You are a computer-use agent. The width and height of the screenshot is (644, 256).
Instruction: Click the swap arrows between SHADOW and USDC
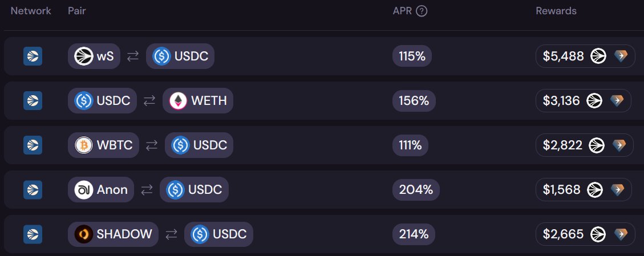pos(171,234)
